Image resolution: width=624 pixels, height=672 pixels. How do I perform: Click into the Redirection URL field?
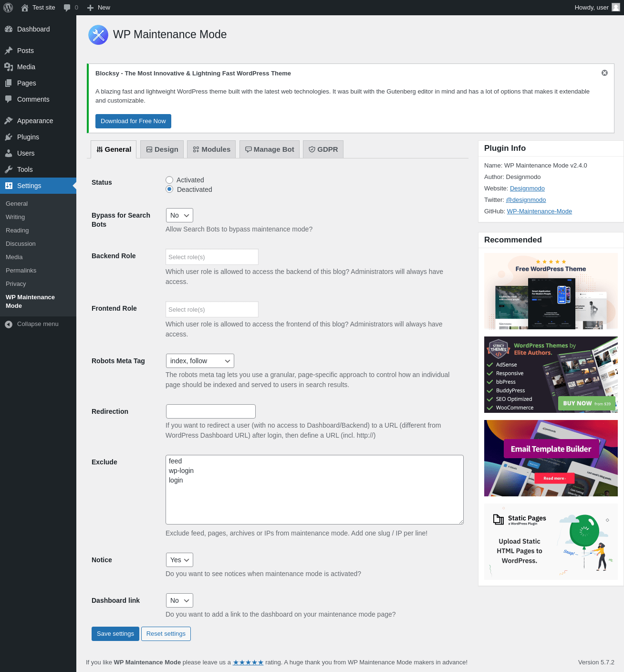pyautogui.click(x=211, y=411)
